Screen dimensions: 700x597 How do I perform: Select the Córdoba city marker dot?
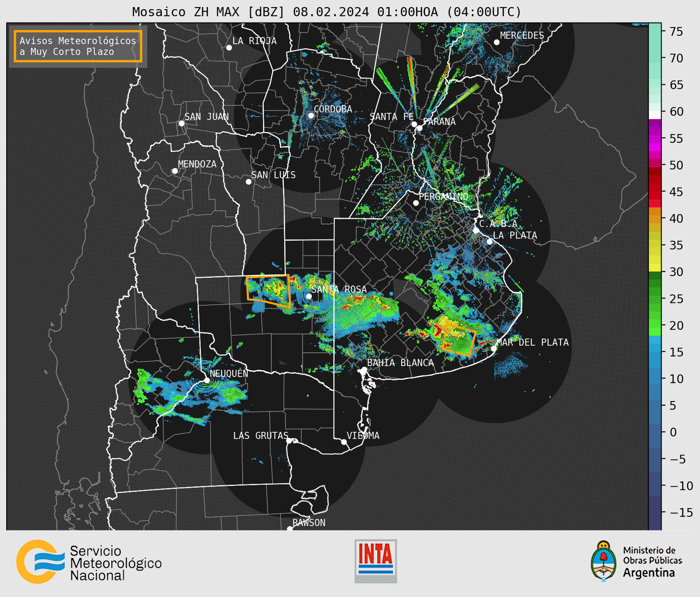pyautogui.click(x=311, y=115)
